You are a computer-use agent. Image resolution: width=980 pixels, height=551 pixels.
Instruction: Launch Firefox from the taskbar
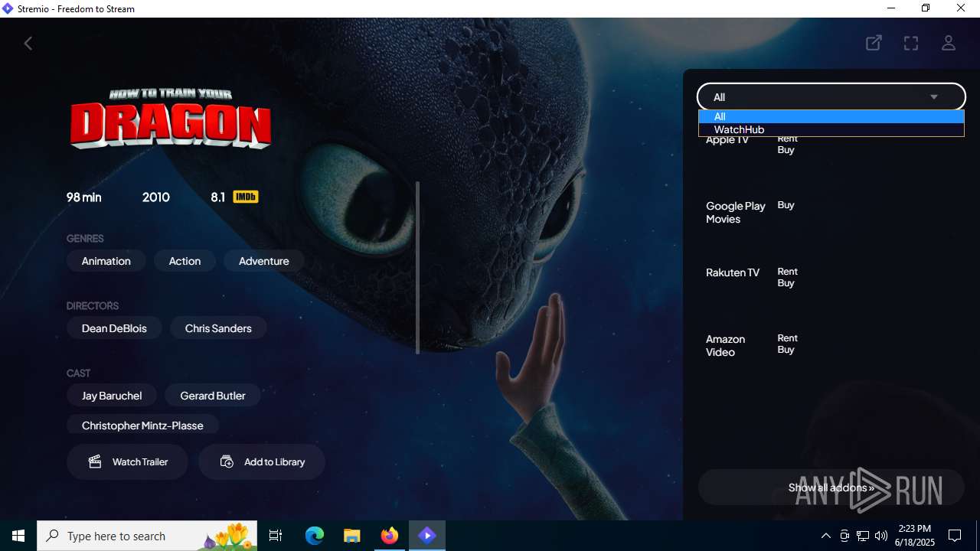(x=390, y=536)
